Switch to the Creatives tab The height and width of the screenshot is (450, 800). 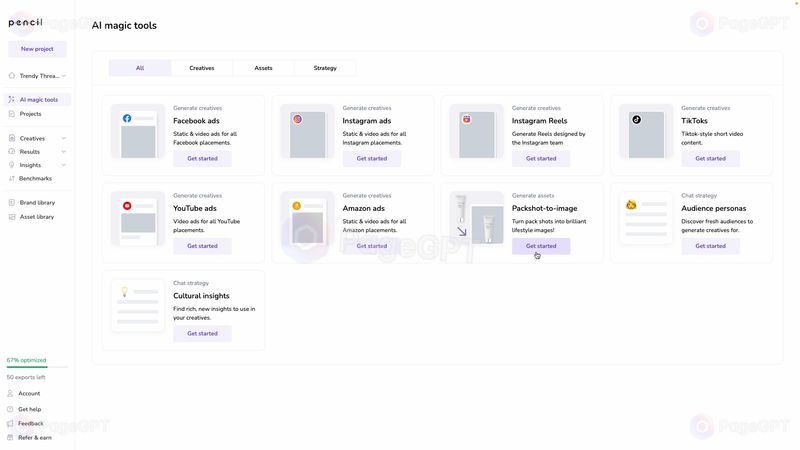[202, 68]
